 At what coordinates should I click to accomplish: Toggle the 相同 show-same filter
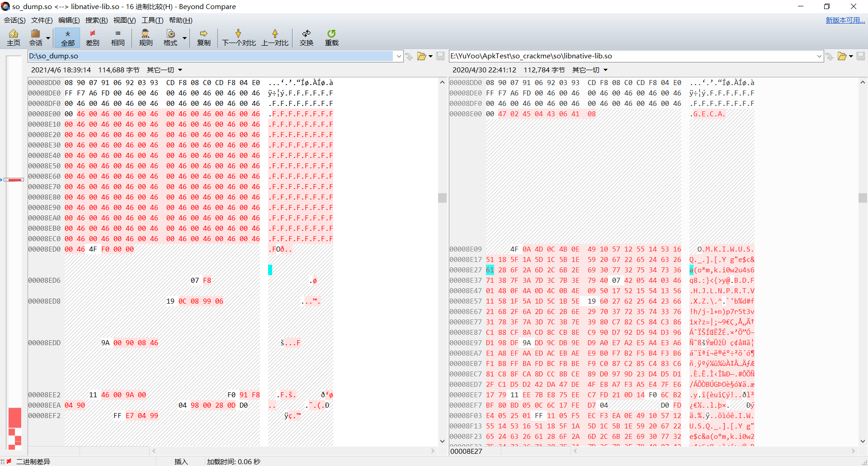coord(118,38)
